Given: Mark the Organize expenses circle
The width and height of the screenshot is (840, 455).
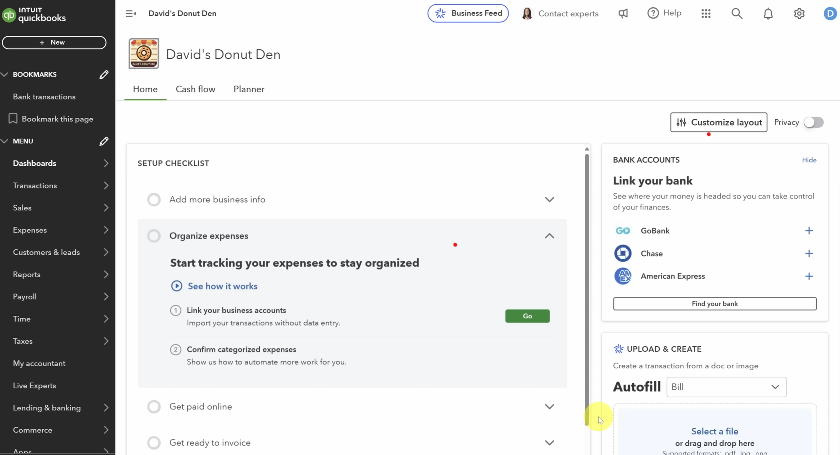Looking at the screenshot, I should pyautogui.click(x=154, y=236).
